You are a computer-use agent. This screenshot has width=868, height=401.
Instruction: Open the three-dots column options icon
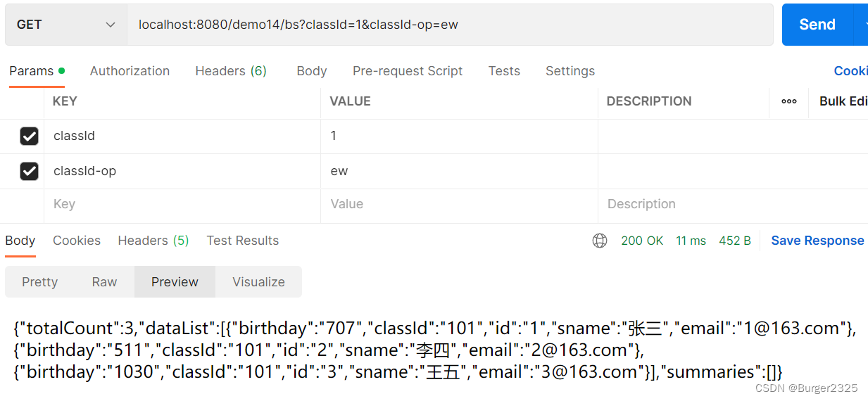click(x=789, y=101)
